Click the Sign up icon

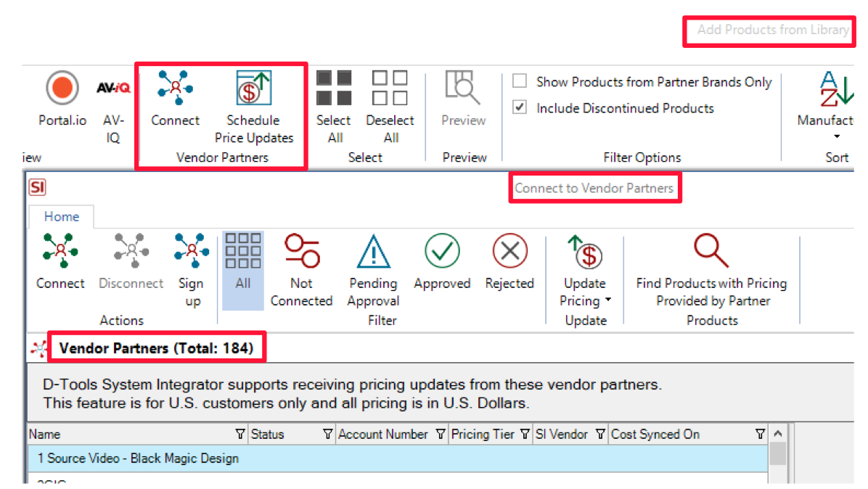point(192,250)
